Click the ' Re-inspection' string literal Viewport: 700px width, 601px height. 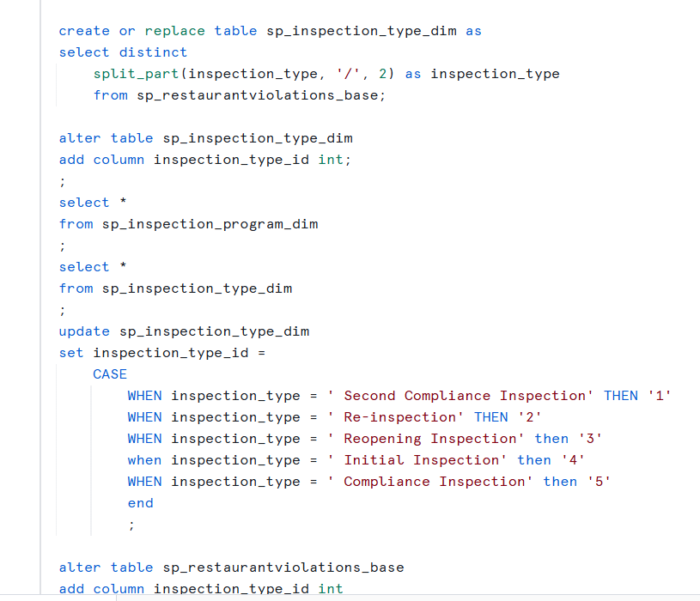click(x=396, y=416)
